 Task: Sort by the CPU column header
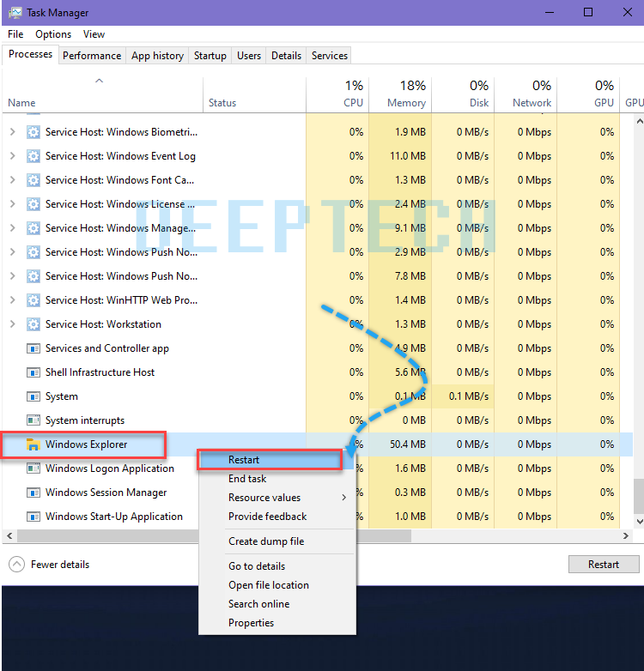(x=337, y=95)
